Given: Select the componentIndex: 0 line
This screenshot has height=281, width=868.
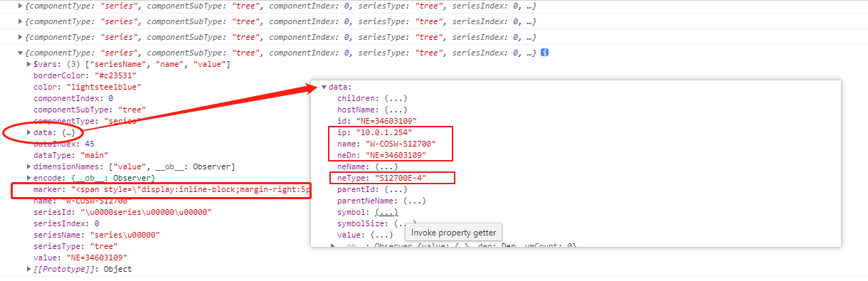Looking at the screenshot, I should pos(73,98).
